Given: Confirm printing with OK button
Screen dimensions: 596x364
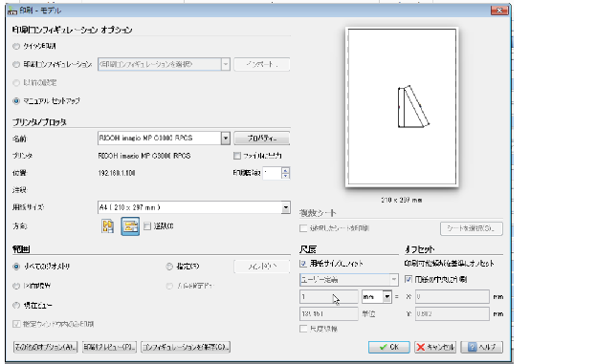Looking at the screenshot, I should click(x=388, y=347).
